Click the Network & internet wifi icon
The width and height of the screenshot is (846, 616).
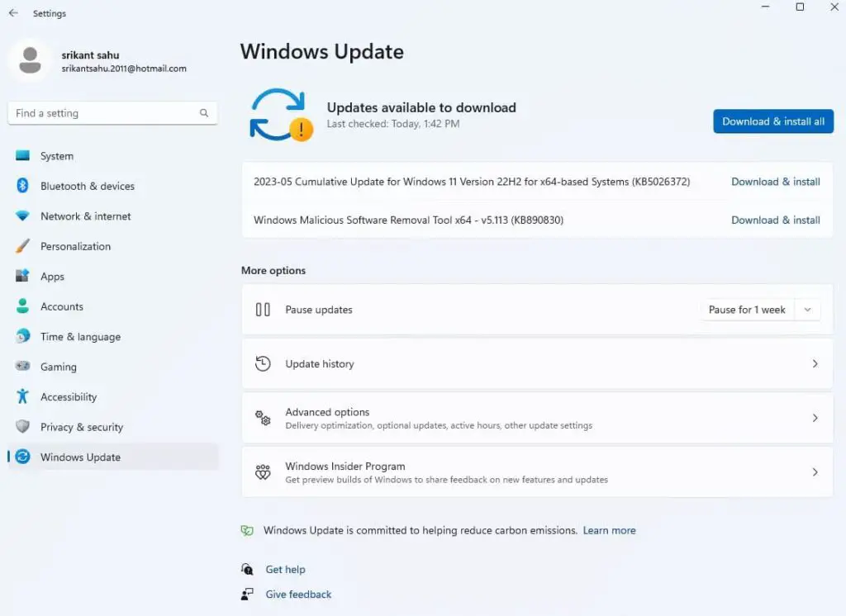23,216
